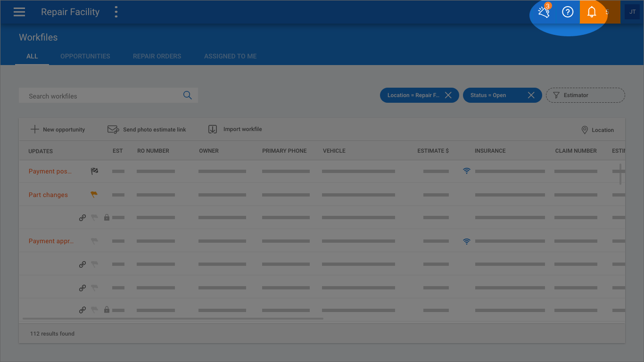Switch to the Opportunities tab
This screenshot has width=644, height=362.
click(x=85, y=56)
